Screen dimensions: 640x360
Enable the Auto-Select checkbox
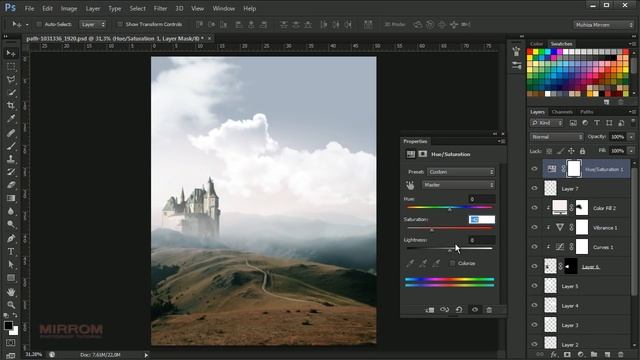click(39, 24)
